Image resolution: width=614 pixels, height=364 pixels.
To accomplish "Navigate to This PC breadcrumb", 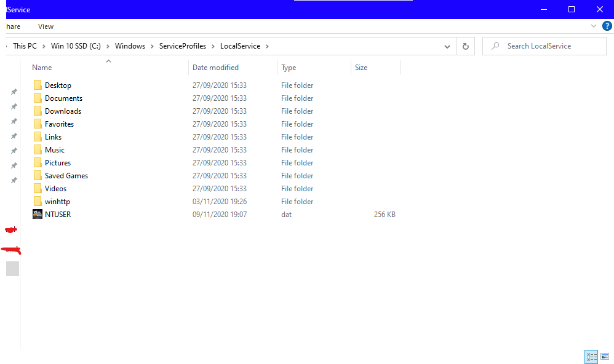I will pos(25,46).
